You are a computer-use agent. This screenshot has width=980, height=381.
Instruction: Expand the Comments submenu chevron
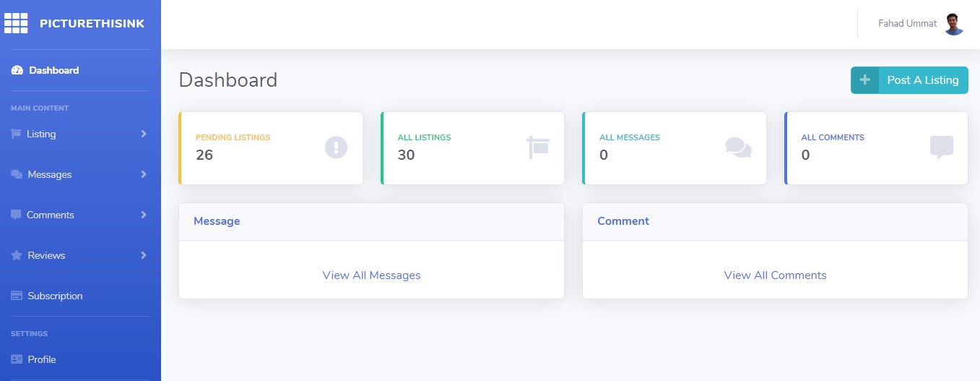pyautogui.click(x=144, y=215)
